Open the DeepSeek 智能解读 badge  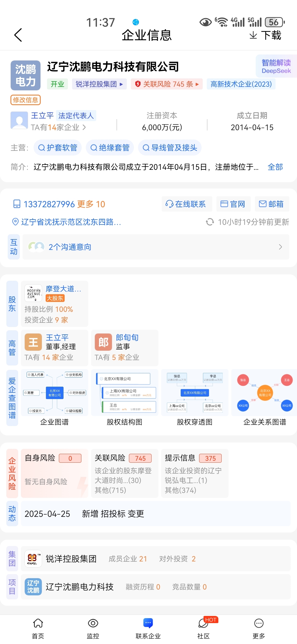(276, 66)
